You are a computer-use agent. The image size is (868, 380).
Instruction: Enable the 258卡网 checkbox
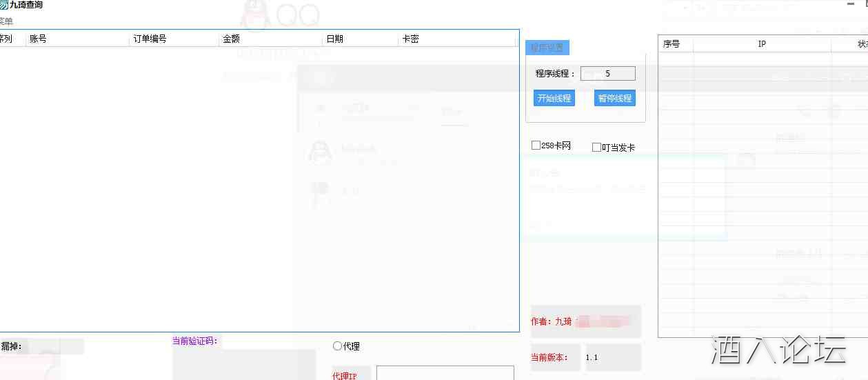click(x=536, y=146)
